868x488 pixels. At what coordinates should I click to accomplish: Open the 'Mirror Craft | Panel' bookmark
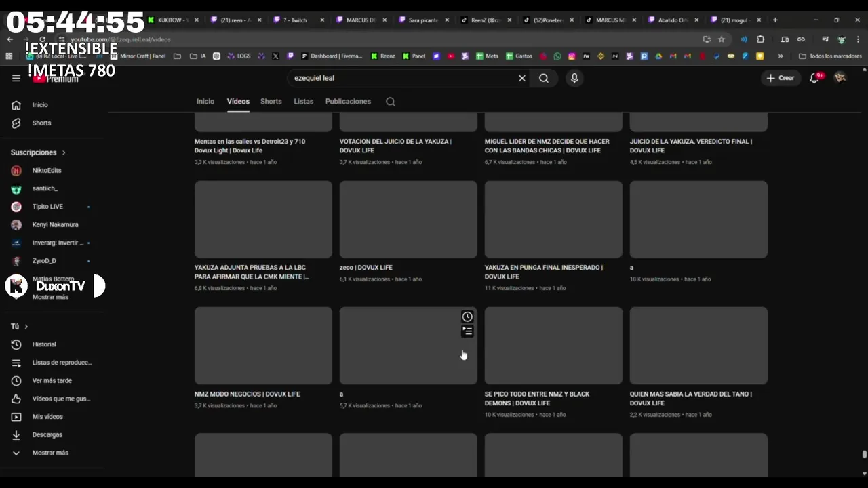click(x=138, y=56)
